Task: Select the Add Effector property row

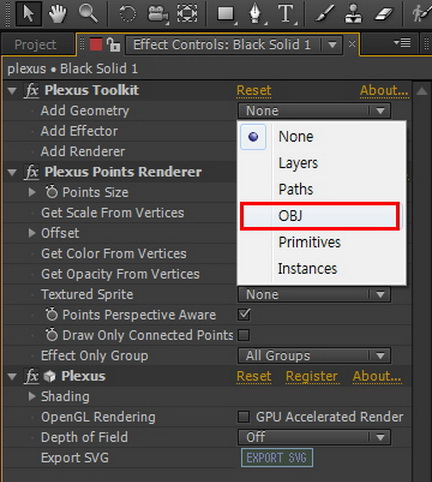Action: point(79,131)
